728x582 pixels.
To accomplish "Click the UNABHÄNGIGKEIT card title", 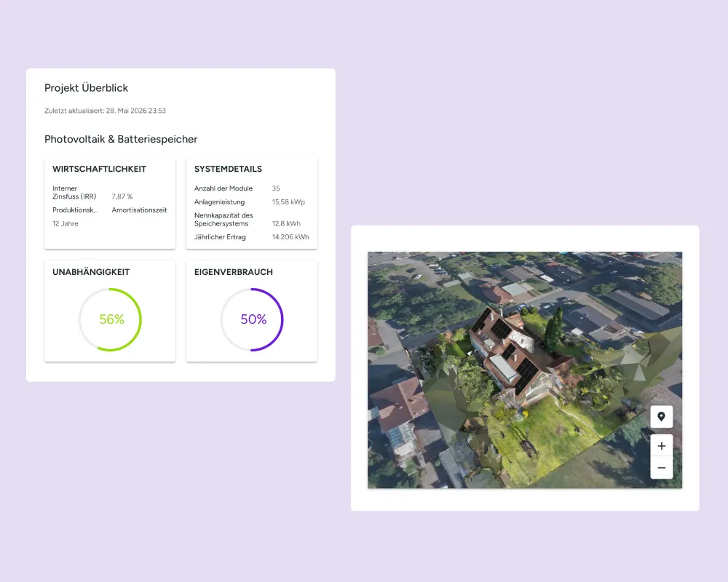I will click(91, 272).
